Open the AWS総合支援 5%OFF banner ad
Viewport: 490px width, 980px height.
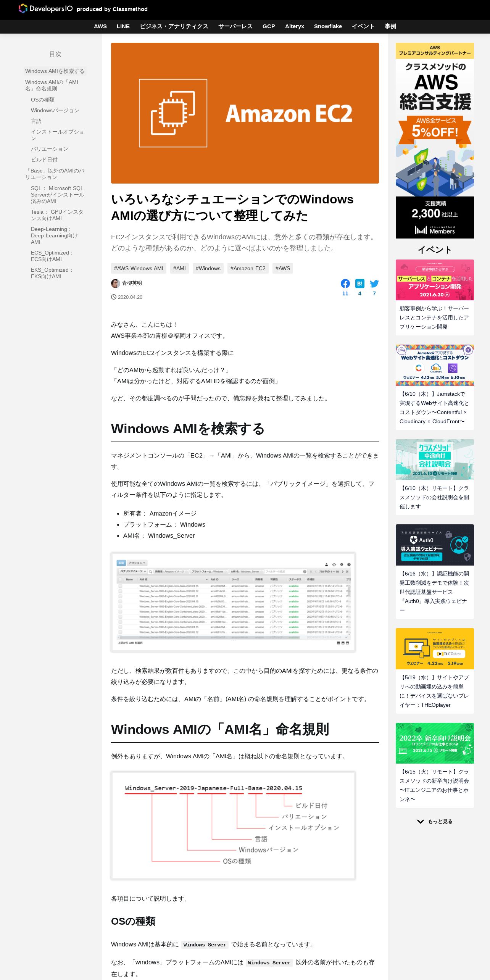pos(435,140)
